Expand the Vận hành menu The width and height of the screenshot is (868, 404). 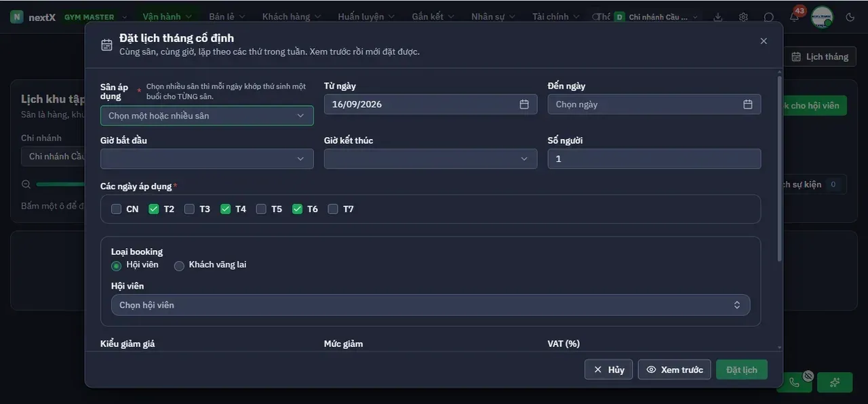pyautogui.click(x=167, y=17)
